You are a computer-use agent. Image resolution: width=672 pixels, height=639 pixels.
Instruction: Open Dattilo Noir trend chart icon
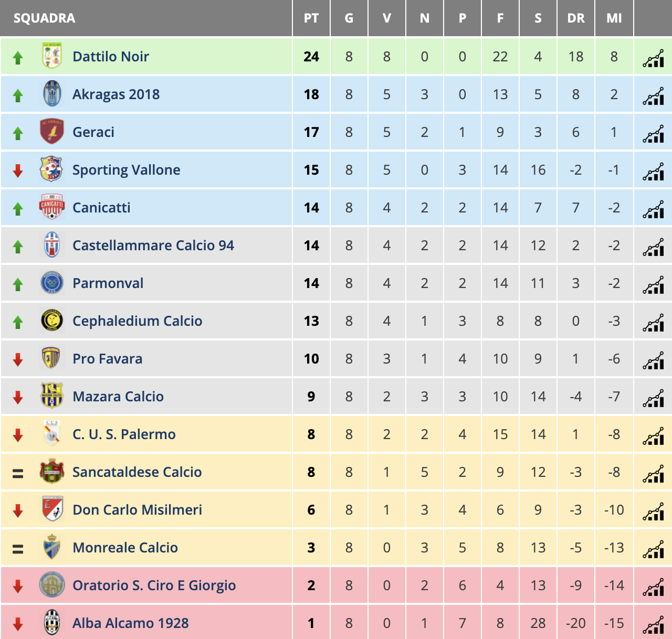pyautogui.click(x=653, y=58)
